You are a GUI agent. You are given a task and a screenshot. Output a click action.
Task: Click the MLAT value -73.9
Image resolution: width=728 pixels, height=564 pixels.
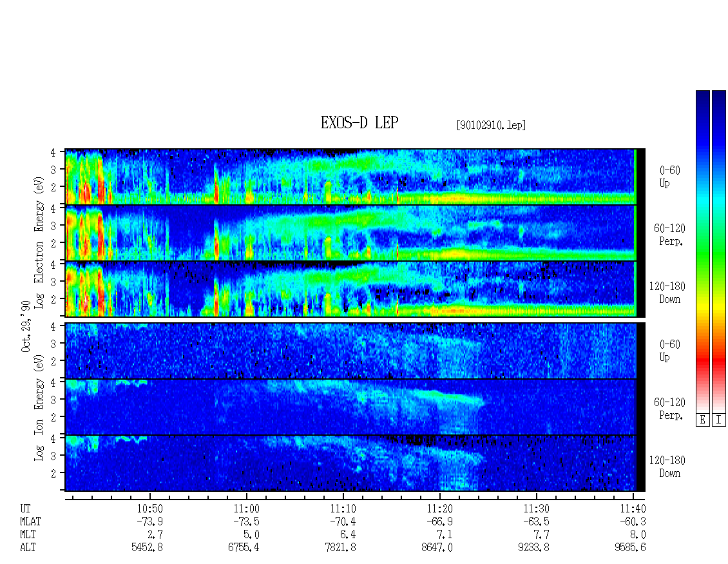(x=149, y=521)
